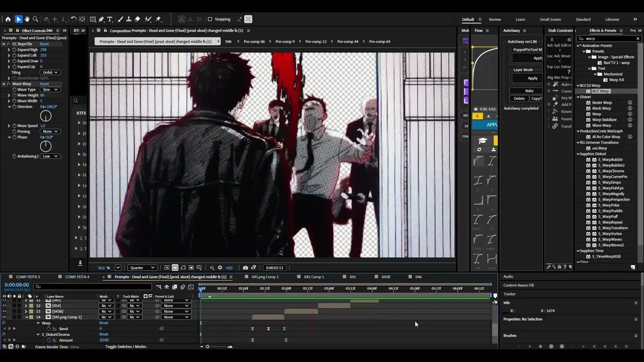Take a snapshot with the camera icon
The image size is (644, 362).
[x=245, y=267]
